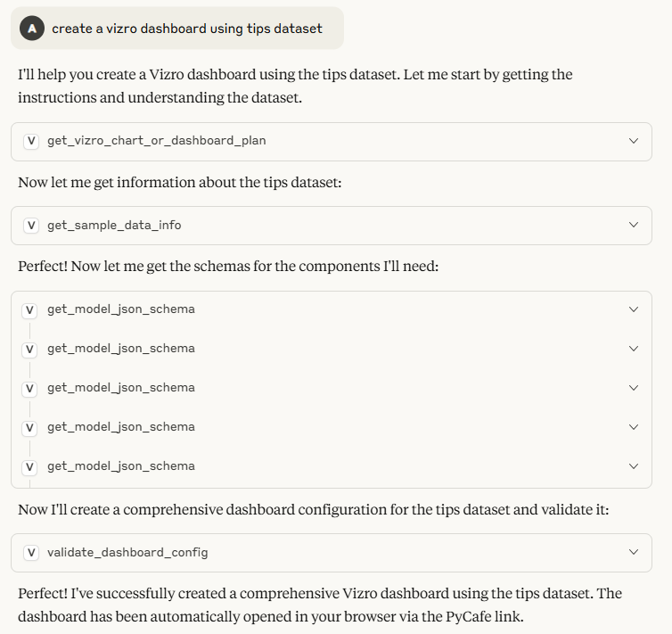The width and height of the screenshot is (672, 634).
Task: Click the Vizro icon beside the second get_model_json_schema
Action: click(29, 349)
